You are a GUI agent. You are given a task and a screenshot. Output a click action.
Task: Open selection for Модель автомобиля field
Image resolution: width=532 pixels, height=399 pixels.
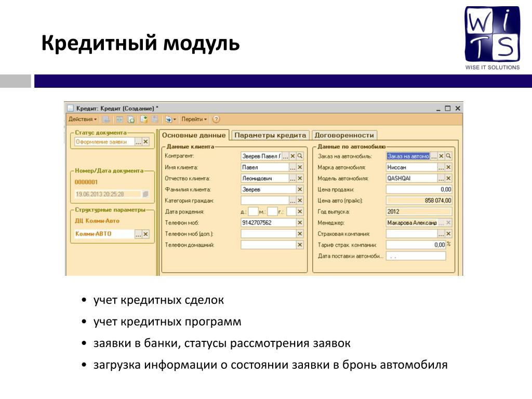coord(441,179)
